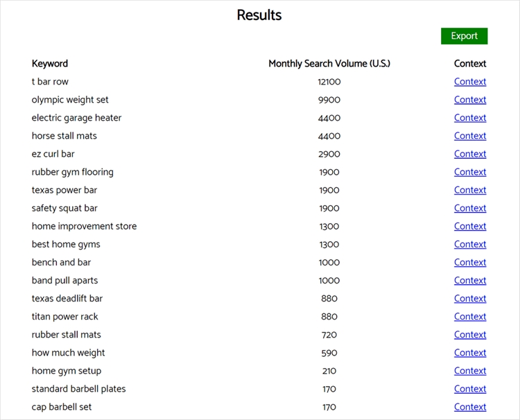Open Context link for safety squat bar
Screen dimensions: 520x420
click(470, 208)
